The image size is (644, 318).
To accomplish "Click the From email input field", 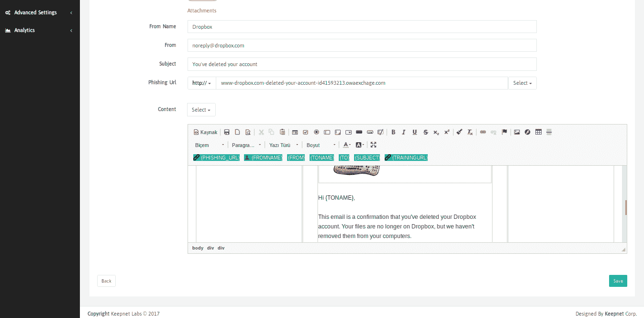I will (362, 45).
